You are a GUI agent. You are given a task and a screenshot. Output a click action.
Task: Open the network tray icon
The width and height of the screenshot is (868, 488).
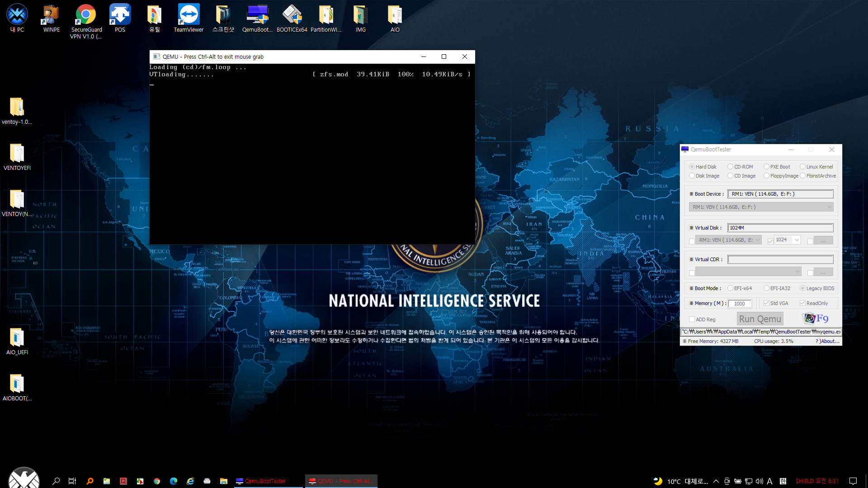[749, 481]
